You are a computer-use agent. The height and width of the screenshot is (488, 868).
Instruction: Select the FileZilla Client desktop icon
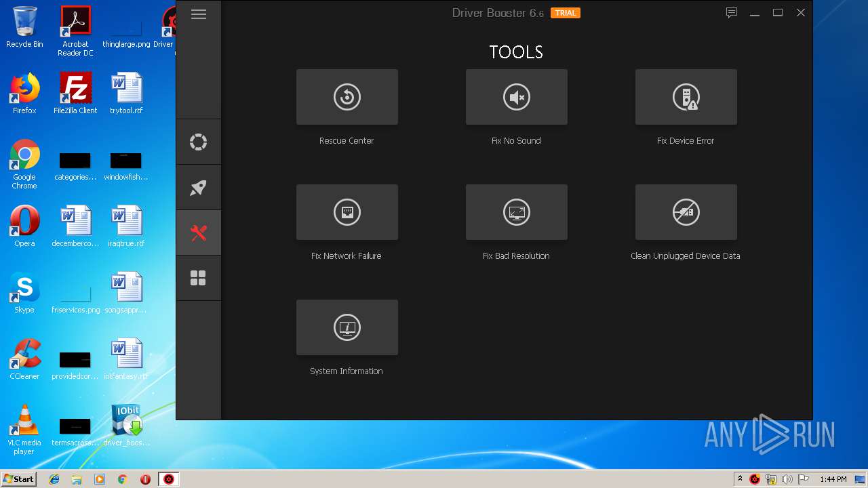click(x=75, y=94)
